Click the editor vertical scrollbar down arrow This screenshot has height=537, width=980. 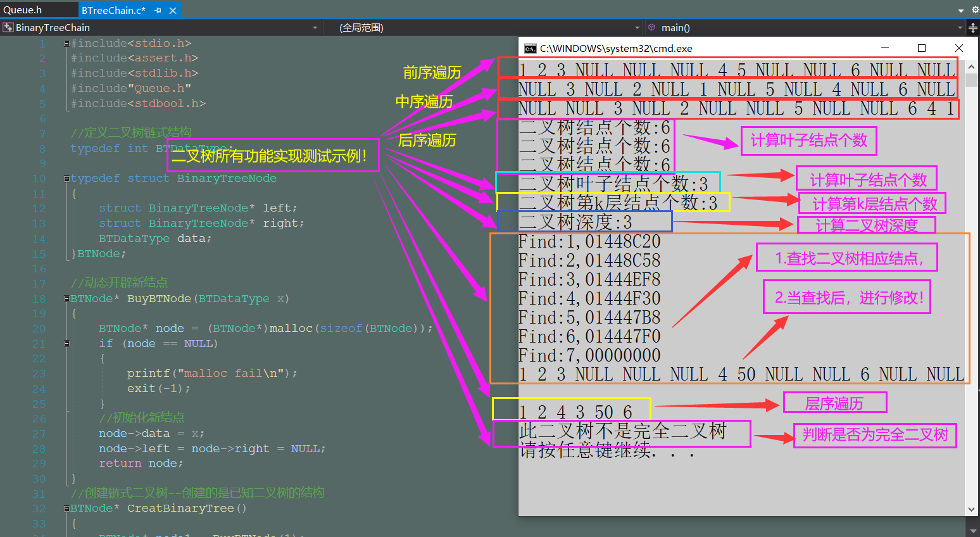coord(974,531)
